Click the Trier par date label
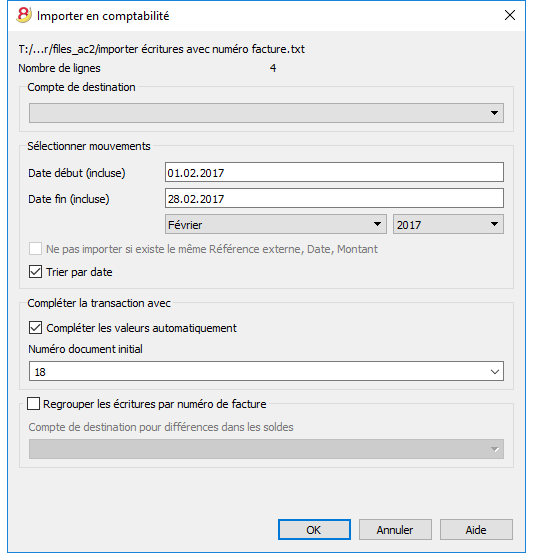 coord(79,272)
